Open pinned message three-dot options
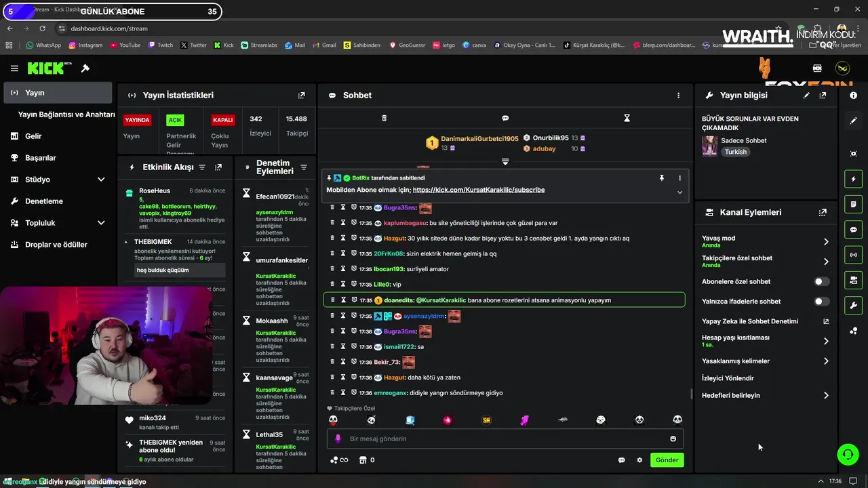Viewport: 868px width, 488px height. [679, 178]
